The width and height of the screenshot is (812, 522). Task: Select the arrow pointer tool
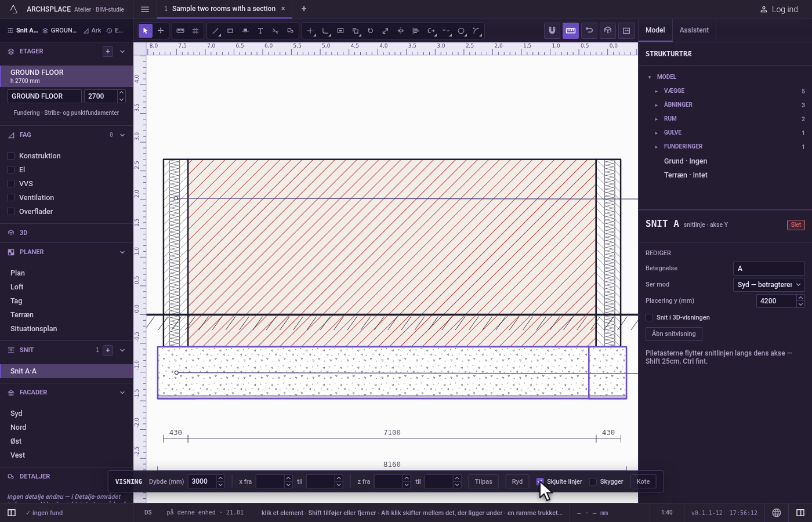coord(146,31)
